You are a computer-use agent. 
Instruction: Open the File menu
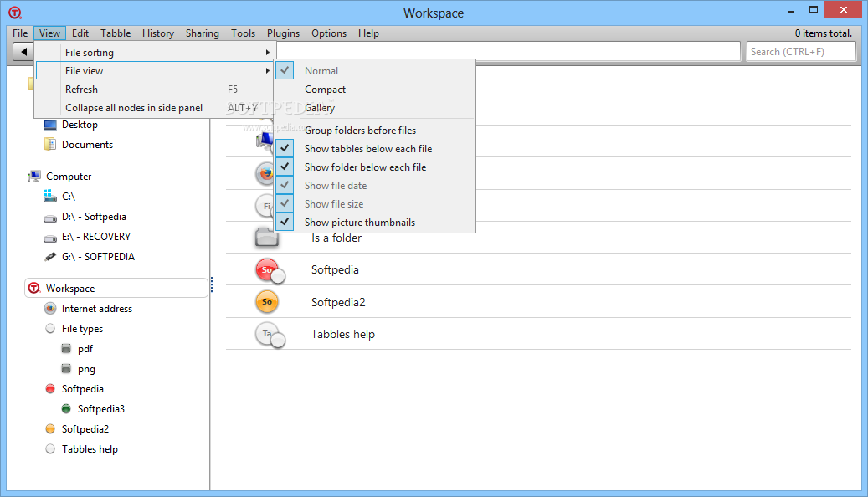20,33
